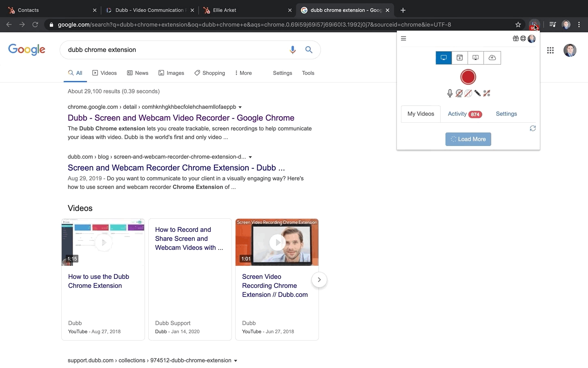The width and height of the screenshot is (588, 368).
Task: Switch to Activity tab
Action: [465, 114]
